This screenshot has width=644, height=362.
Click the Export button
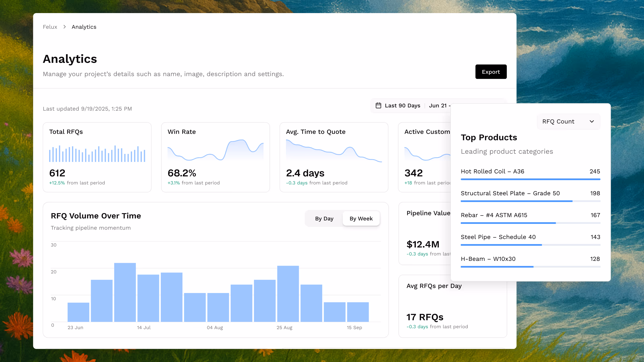(490, 72)
